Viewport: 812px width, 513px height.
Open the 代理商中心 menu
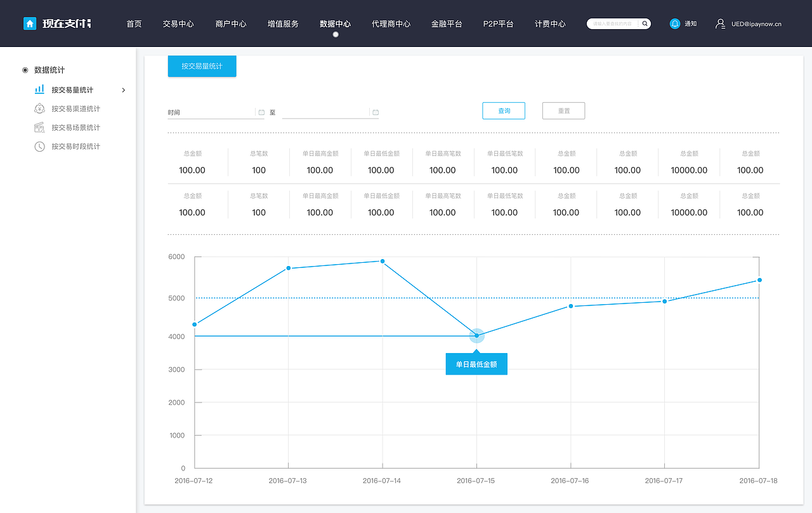[391, 23]
